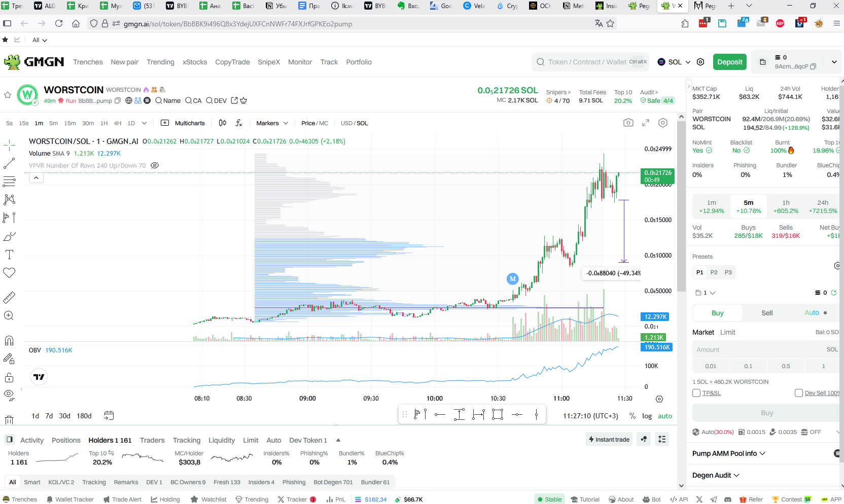Toggle log scale on chart

(x=647, y=416)
